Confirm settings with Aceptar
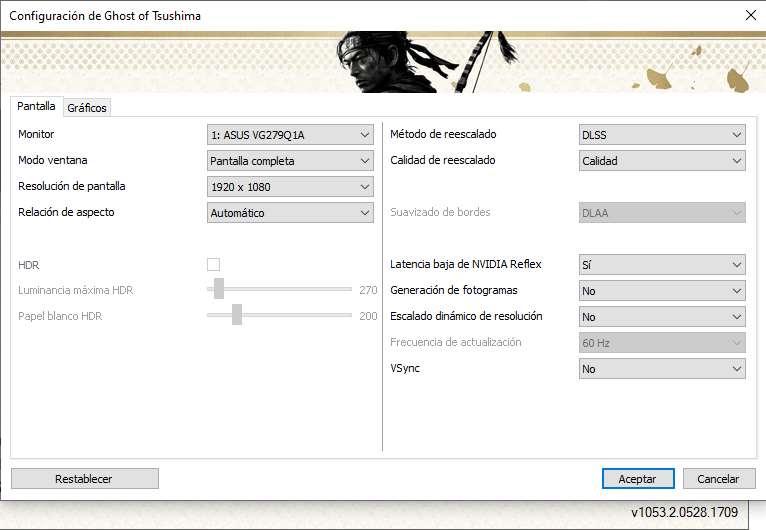766x530 pixels. 638,479
